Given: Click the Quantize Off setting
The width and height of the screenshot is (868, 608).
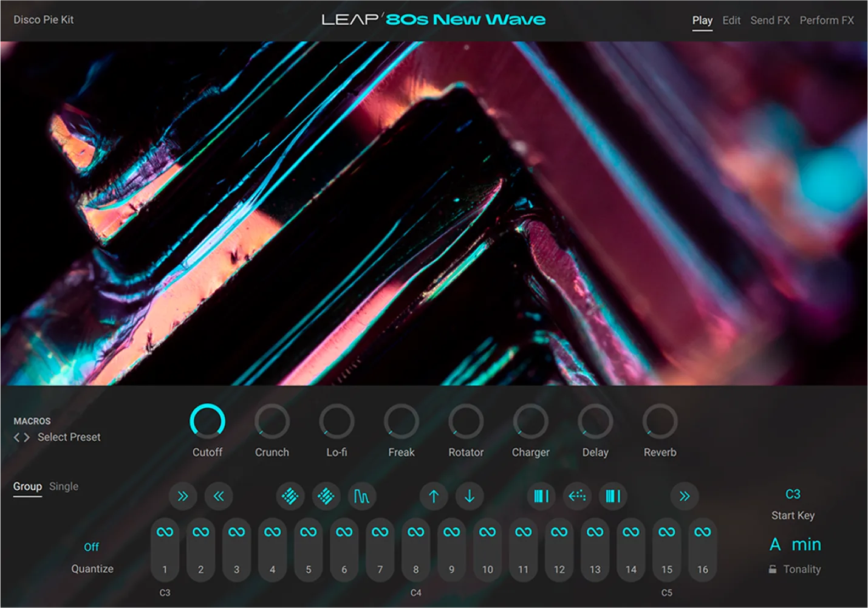Looking at the screenshot, I should (x=92, y=547).
